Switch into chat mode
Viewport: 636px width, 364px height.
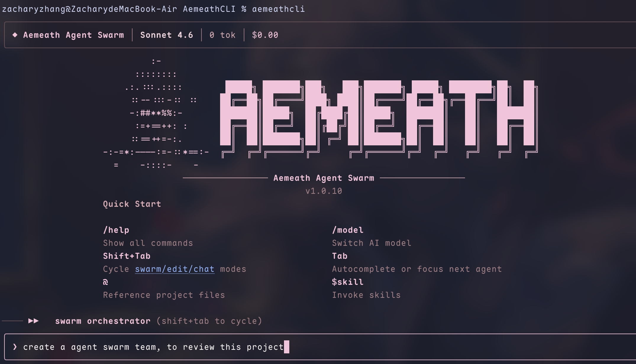pyautogui.click(x=204, y=269)
